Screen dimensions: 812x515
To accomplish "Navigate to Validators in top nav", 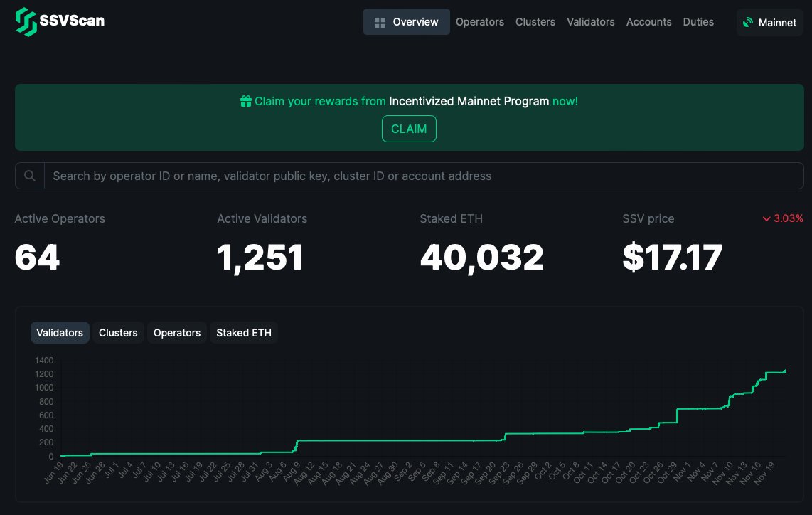I will click(x=590, y=22).
